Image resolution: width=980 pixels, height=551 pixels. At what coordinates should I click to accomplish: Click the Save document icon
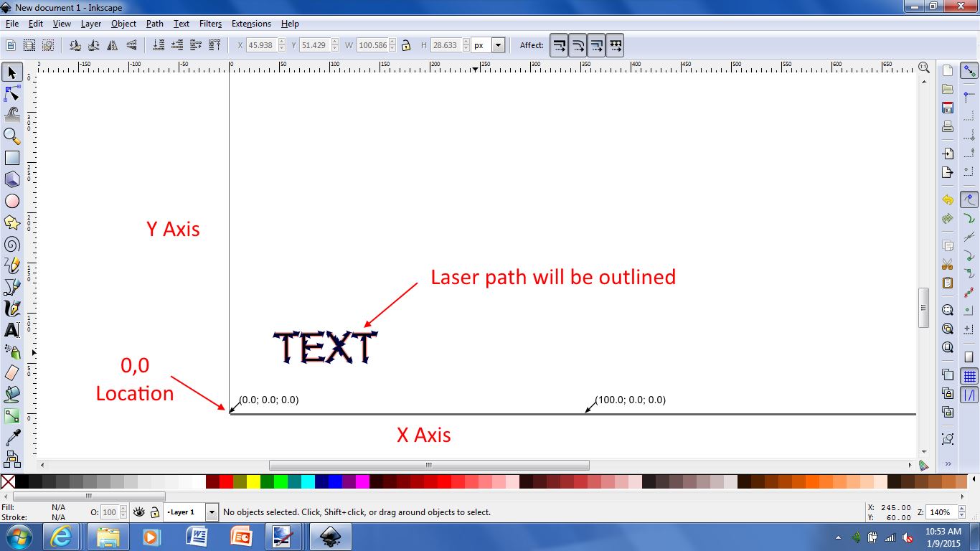pyautogui.click(x=947, y=106)
